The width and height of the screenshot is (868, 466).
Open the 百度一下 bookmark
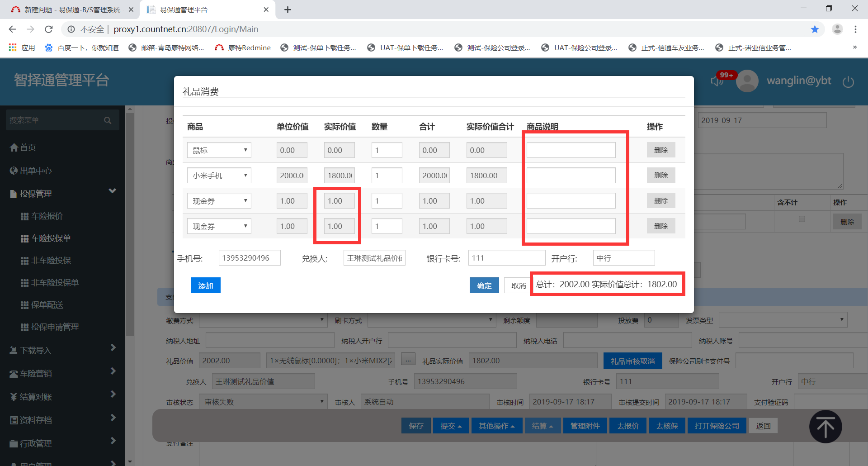click(81, 48)
